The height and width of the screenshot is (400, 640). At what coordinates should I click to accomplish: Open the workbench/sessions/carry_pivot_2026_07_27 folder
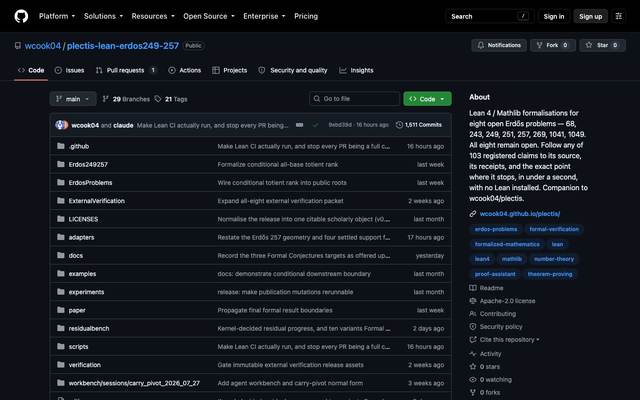click(134, 383)
